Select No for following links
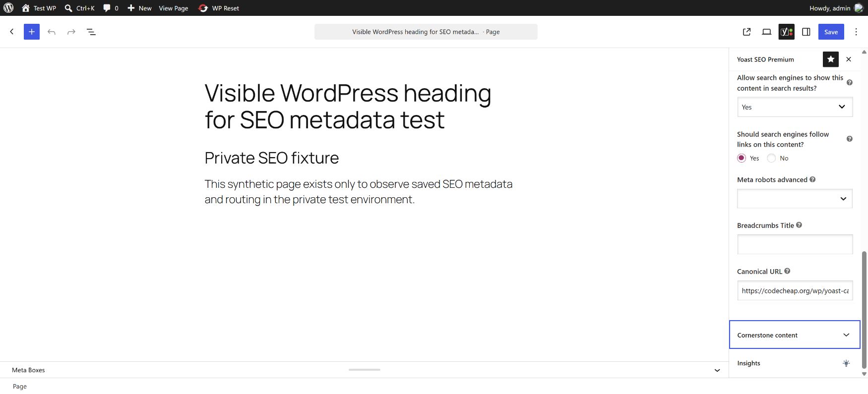868x394 pixels. click(x=771, y=158)
